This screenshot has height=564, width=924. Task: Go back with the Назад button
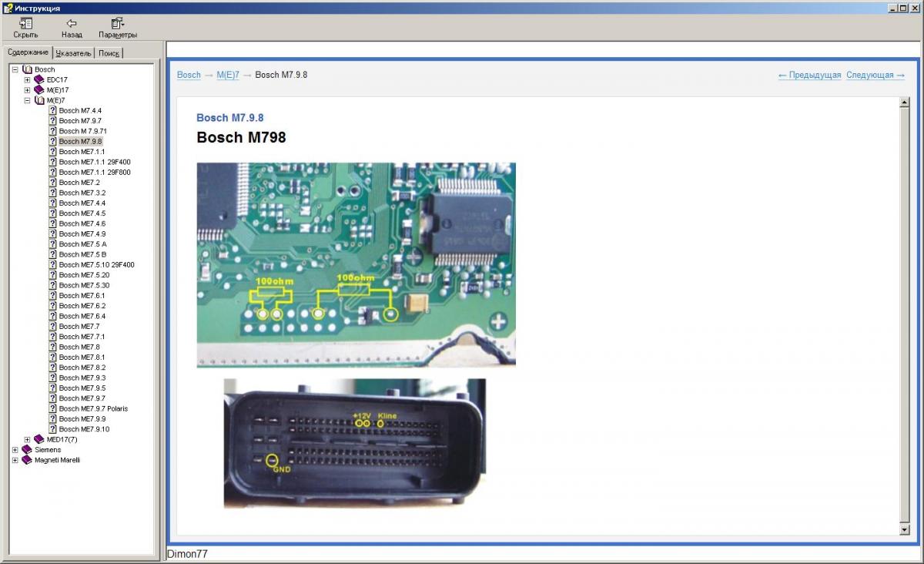click(x=72, y=29)
